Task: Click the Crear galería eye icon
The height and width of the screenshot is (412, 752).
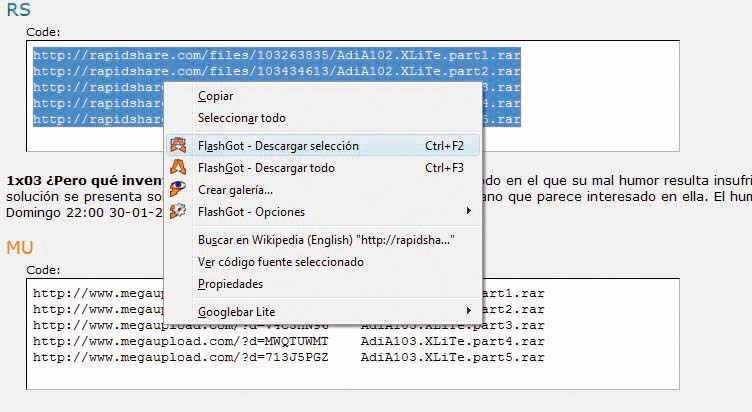Action: [178, 190]
